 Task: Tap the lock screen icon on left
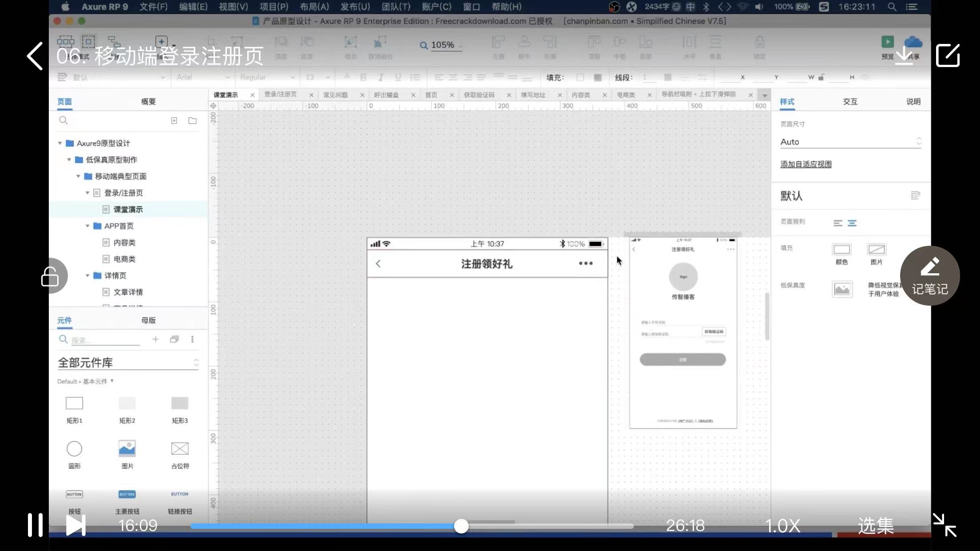(x=50, y=276)
